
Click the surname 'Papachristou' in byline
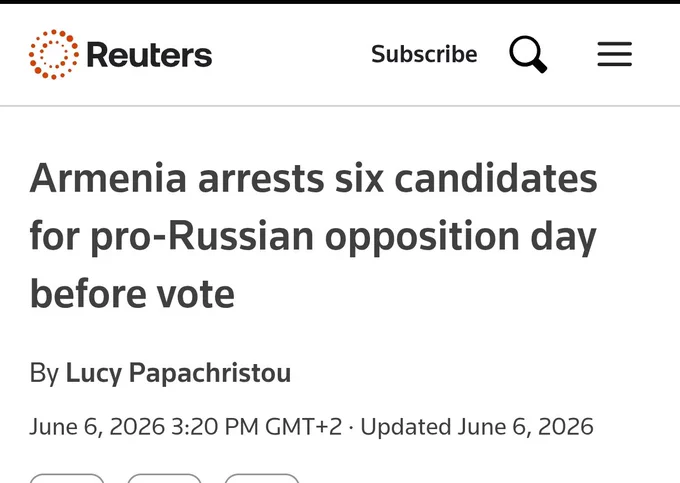point(210,373)
